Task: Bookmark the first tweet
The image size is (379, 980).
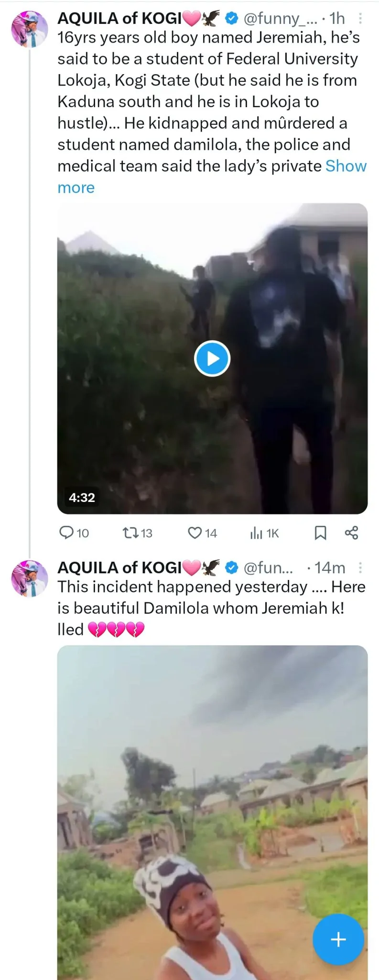Action: [x=320, y=533]
